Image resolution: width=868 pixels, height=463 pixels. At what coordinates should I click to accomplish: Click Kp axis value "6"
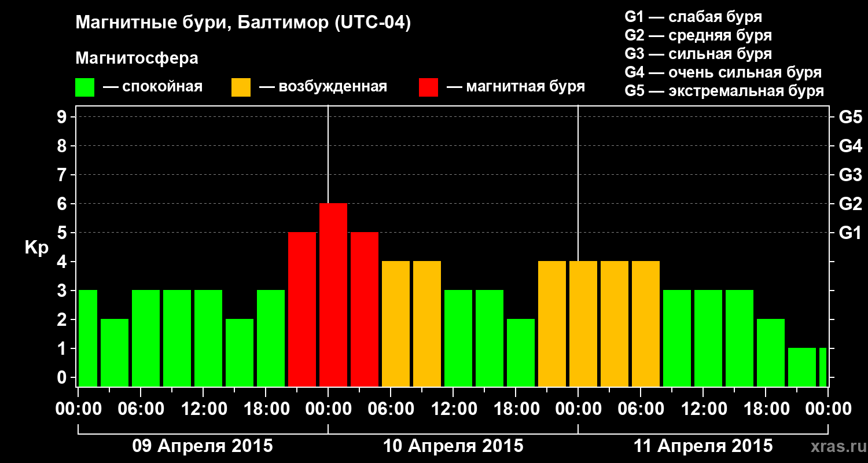[63, 204]
